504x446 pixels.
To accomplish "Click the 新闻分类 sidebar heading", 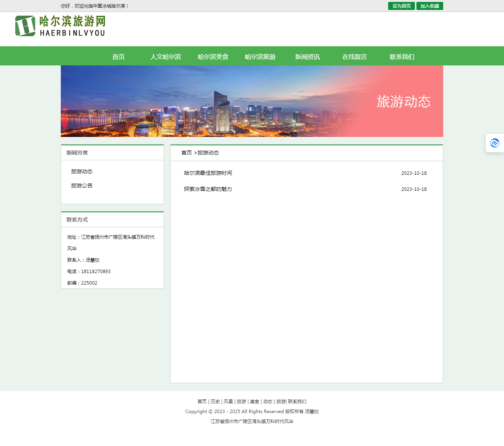I will (x=77, y=153).
